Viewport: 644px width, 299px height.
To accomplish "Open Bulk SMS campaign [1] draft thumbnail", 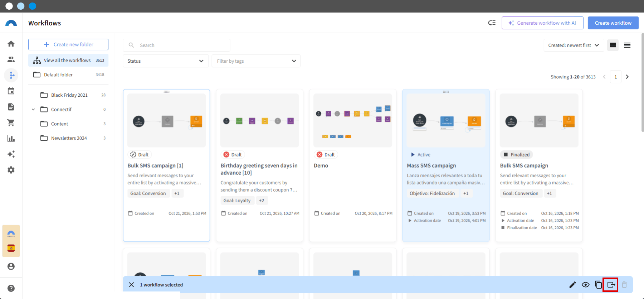I will (x=166, y=120).
